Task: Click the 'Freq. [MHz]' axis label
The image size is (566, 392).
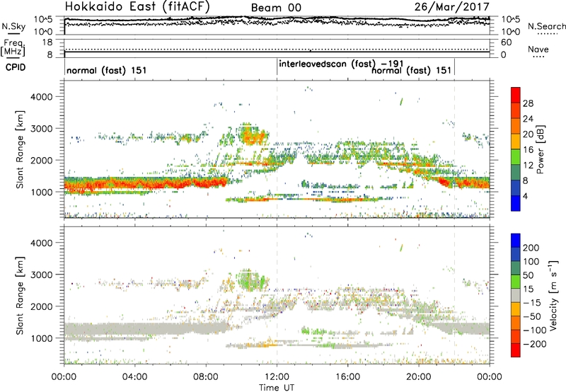Action: point(13,47)
